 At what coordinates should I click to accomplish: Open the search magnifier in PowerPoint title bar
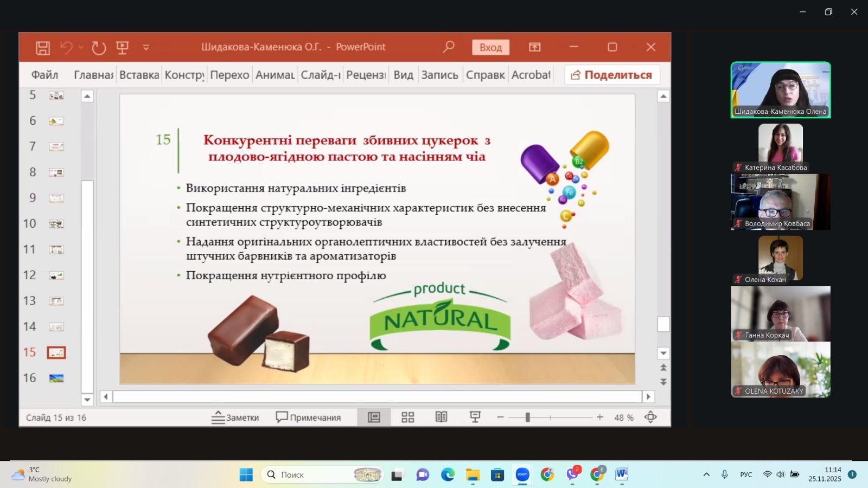pyautogui.click(x=448, y=47)
